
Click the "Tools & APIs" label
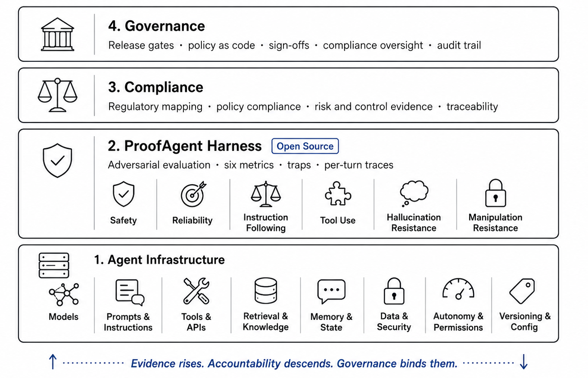point(196,322)
